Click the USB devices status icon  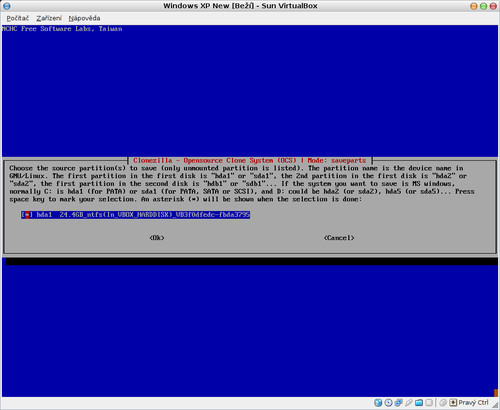[x=409, y=403]
